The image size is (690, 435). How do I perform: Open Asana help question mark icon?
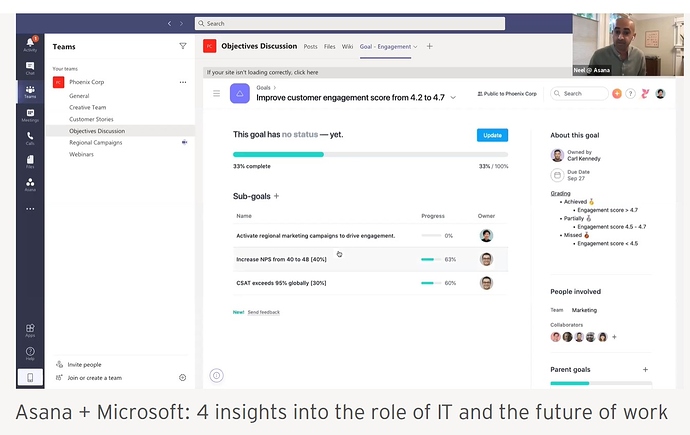tap(631, 94)
